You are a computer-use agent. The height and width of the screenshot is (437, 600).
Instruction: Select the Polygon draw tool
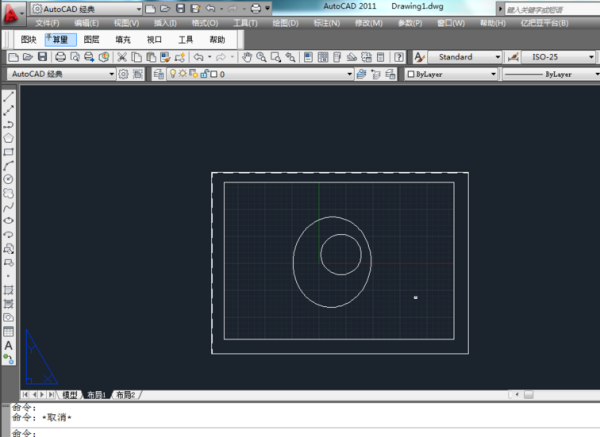coord(8,138)
